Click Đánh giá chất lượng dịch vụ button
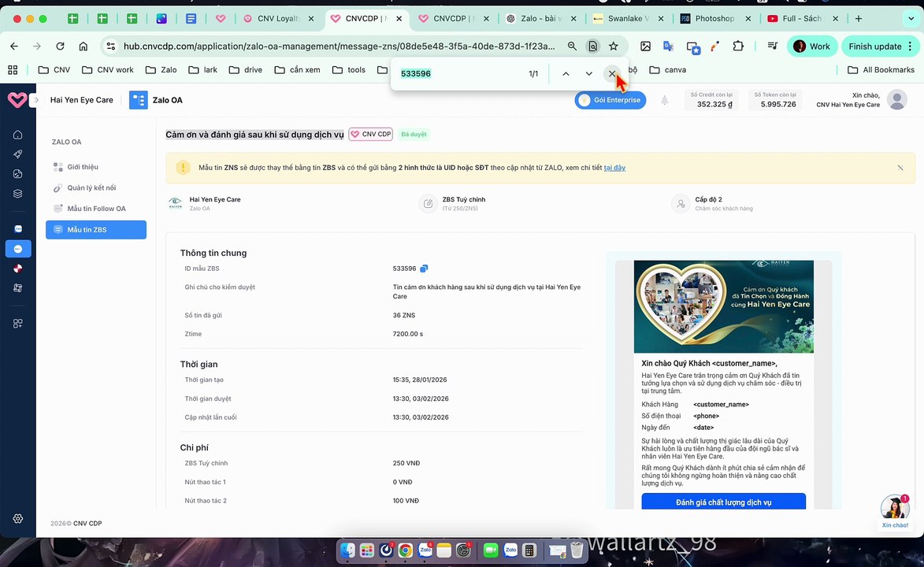924x567 pixels. 724,502
